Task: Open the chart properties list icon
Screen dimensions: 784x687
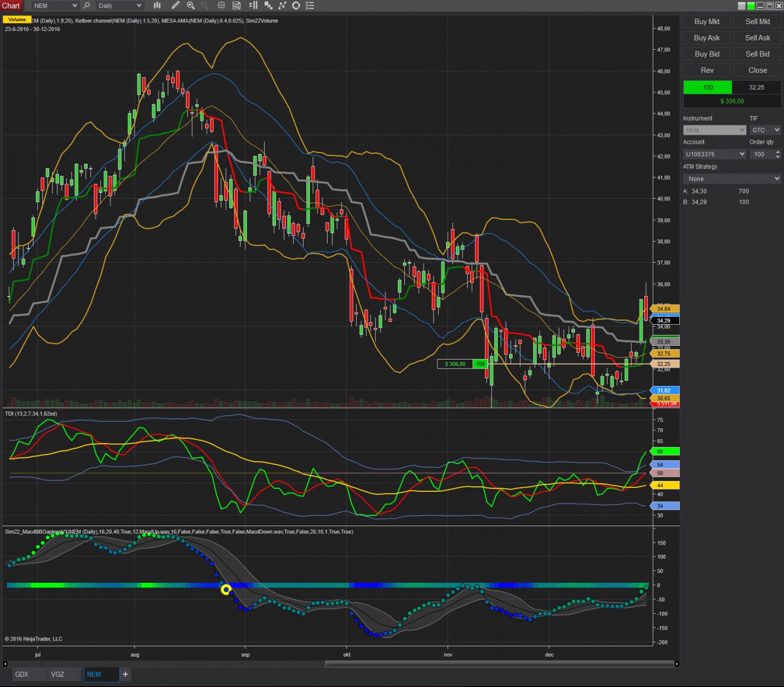Action: [x=310, y=6]
